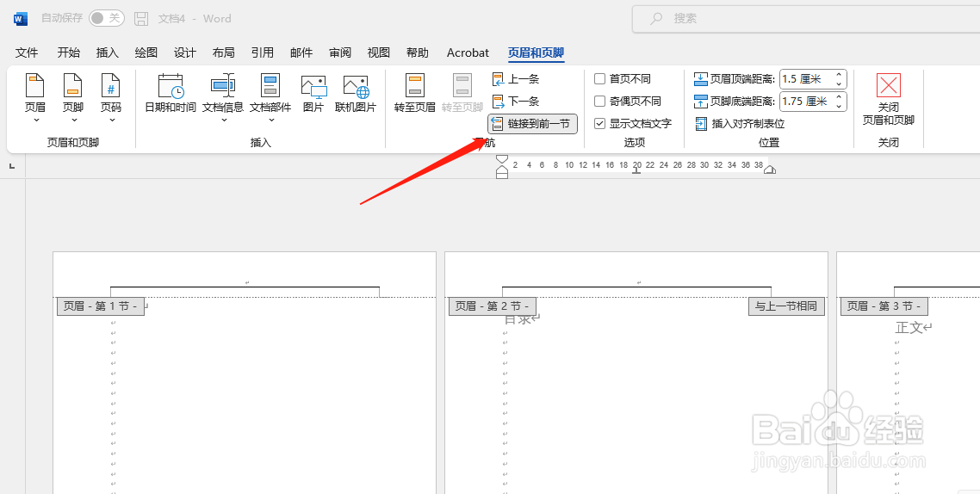The image size is (980, 494).
Task: Open the 引用 tab
Action: (263, 53)
